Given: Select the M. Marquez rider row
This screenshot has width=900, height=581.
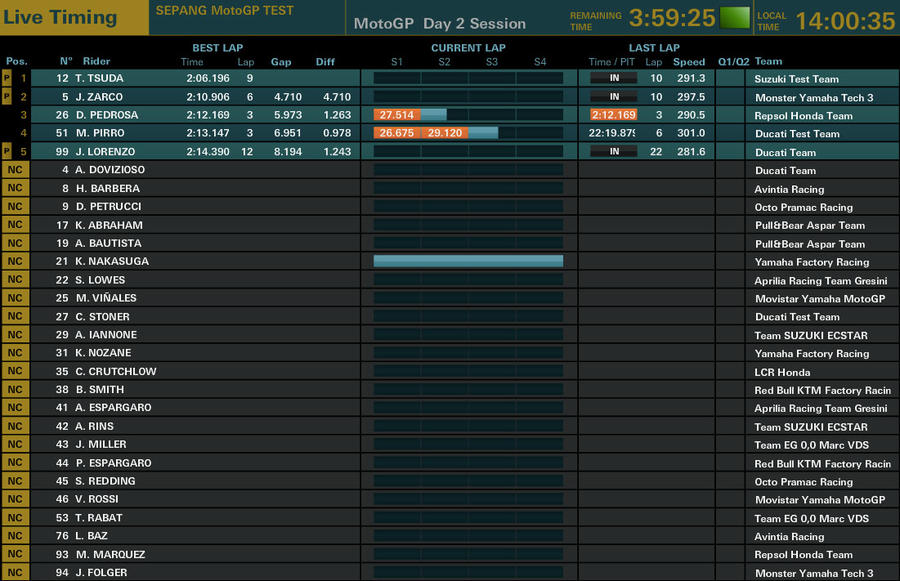Looking at the screenshot, I should pos(450,555).
